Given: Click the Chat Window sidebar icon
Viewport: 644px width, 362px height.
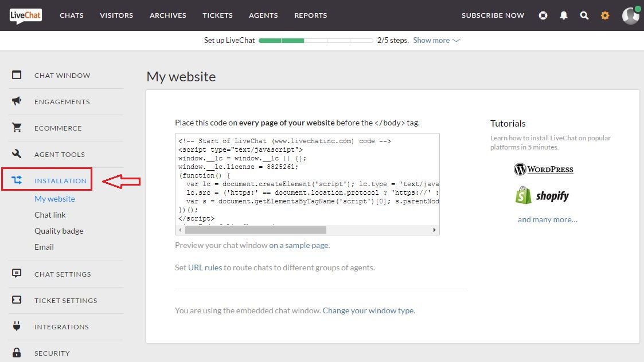Looking at the screenshot, I should 17,74.
